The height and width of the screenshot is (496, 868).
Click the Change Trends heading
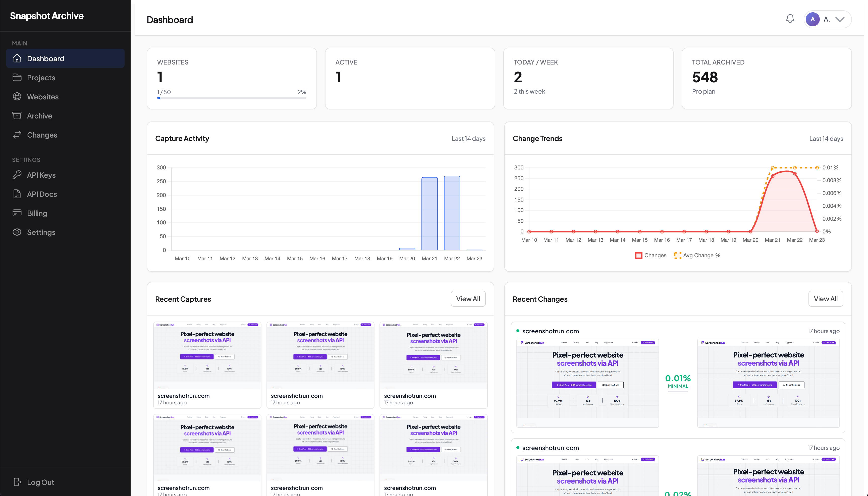click(537, 138)
